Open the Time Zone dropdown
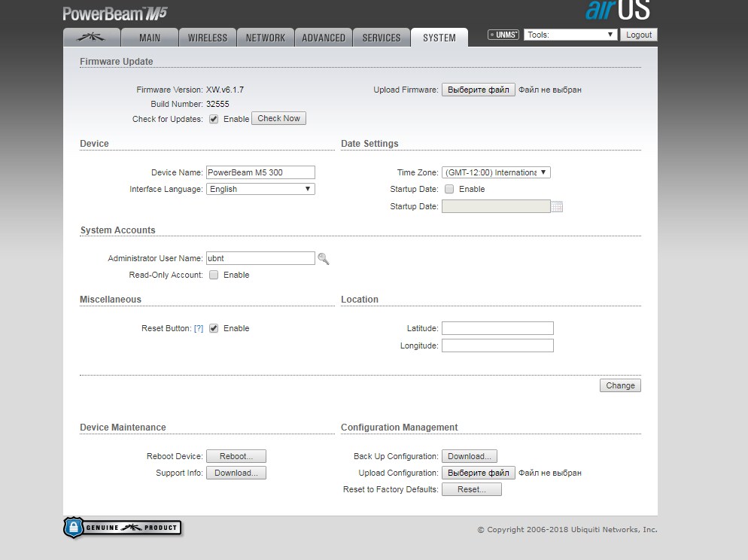The width and height of the screenshot is (748, 560). [x=496, y=172]
